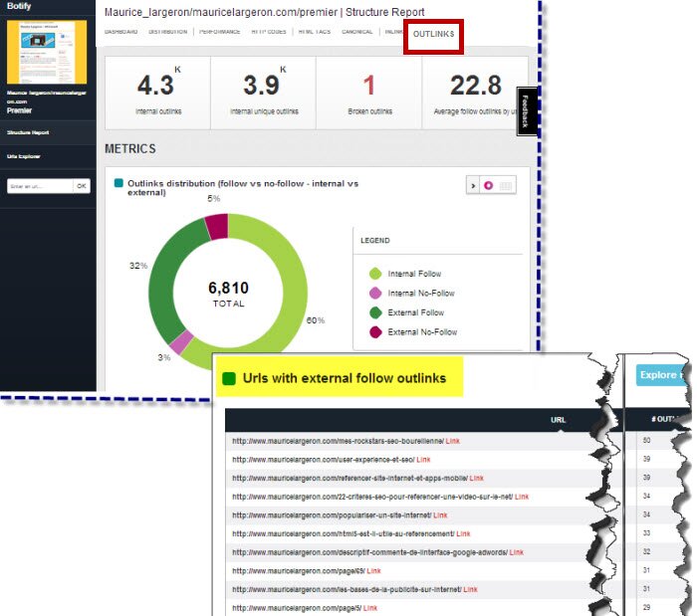Select the HTTP Codes tab
This screenshot has width=697, height=616.
[269, 32]
